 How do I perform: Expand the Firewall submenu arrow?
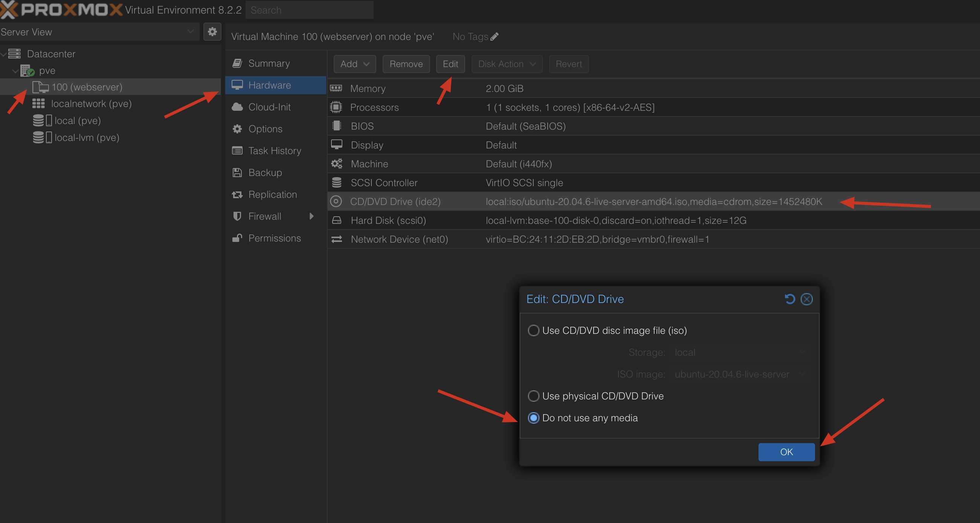[311, 216]
